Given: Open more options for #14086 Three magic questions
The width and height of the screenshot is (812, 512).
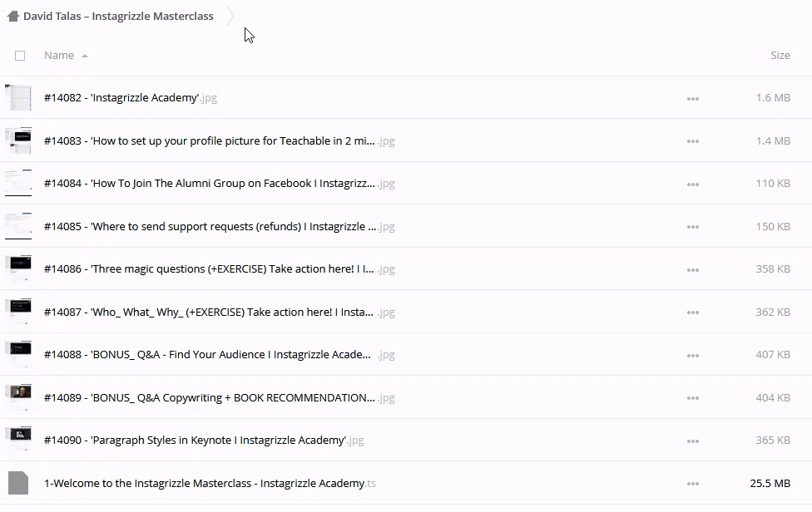Looking at the screenshot, I should coord(692,269).
